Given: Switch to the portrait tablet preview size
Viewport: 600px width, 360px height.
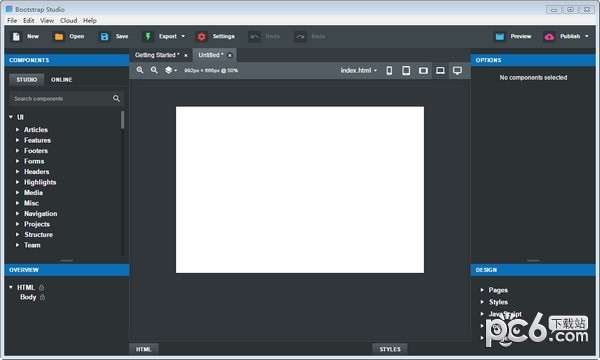Looking at the screenshot, I should (406, 70).
